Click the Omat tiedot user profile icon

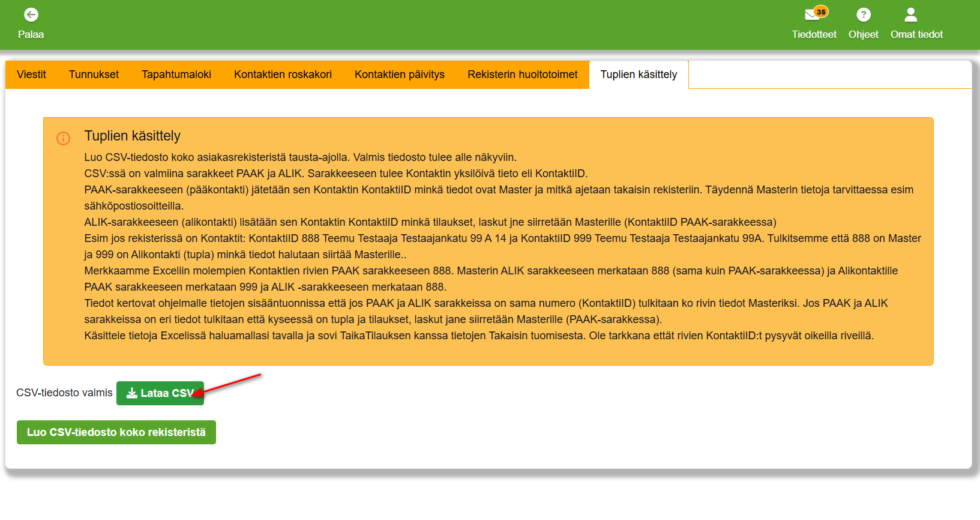(x=910, y=14)
